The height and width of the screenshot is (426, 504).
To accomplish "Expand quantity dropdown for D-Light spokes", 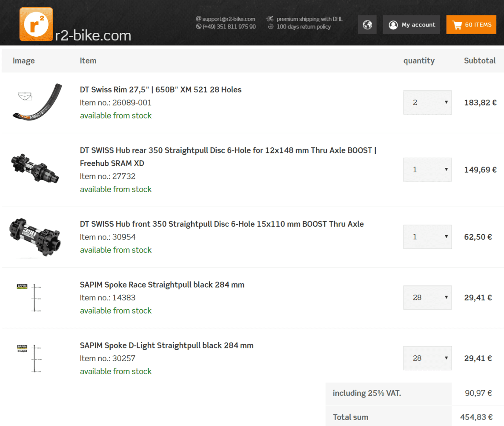I will click(x=427, y=358).
